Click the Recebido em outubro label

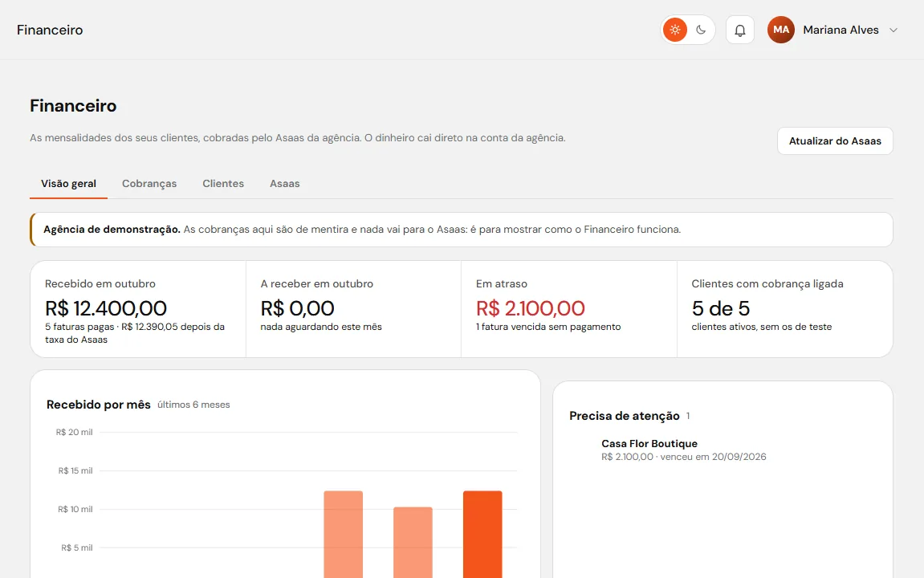tap(100, 283)
